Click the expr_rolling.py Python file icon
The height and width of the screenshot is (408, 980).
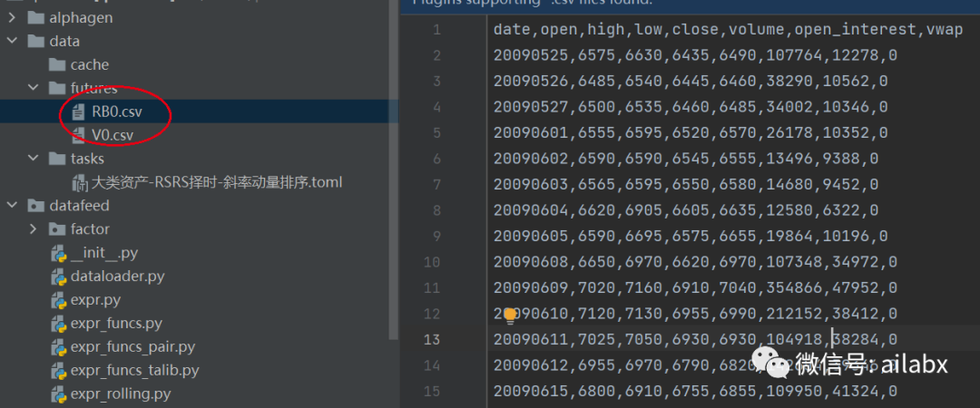tap(59, 394)
